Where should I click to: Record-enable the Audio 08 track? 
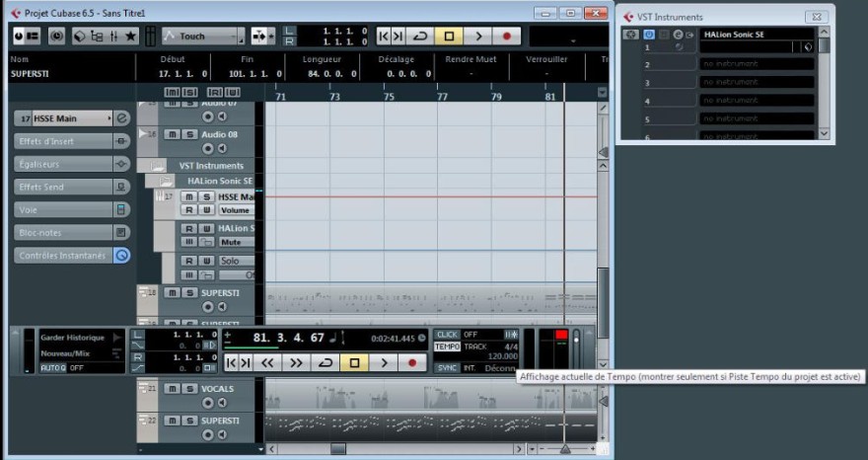pos(207,148)
